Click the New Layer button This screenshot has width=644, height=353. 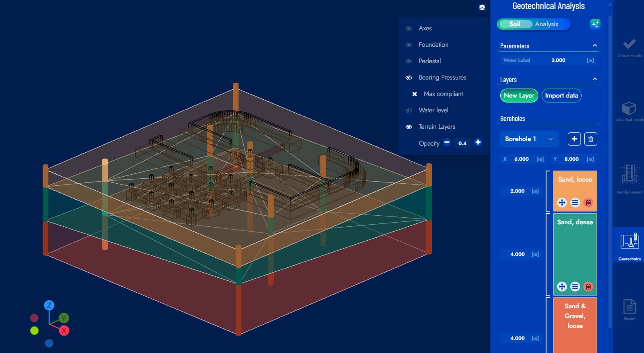pos(519,96)
